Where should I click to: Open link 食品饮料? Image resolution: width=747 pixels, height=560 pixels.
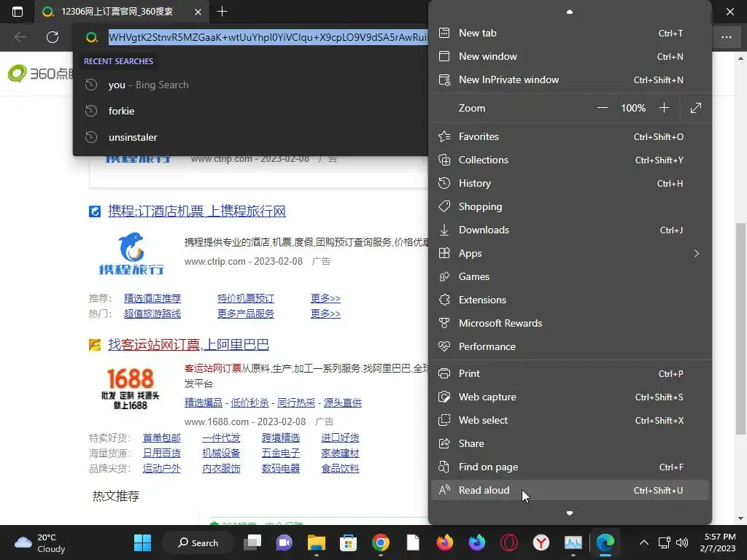pos(340,469)
